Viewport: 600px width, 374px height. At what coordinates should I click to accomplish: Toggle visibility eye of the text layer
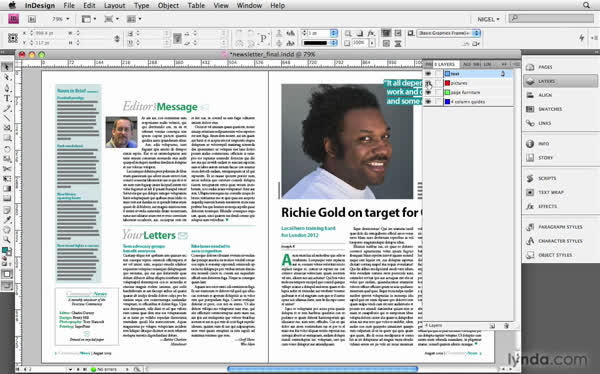(x=428, y=73)
